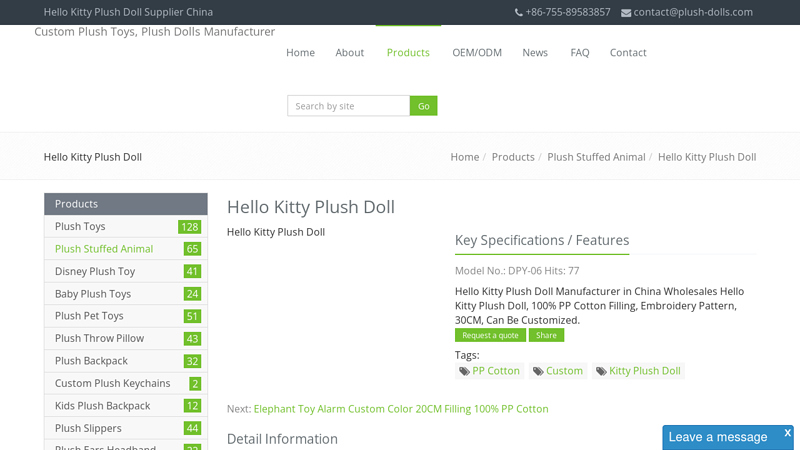Open the Products menu item

408,53
